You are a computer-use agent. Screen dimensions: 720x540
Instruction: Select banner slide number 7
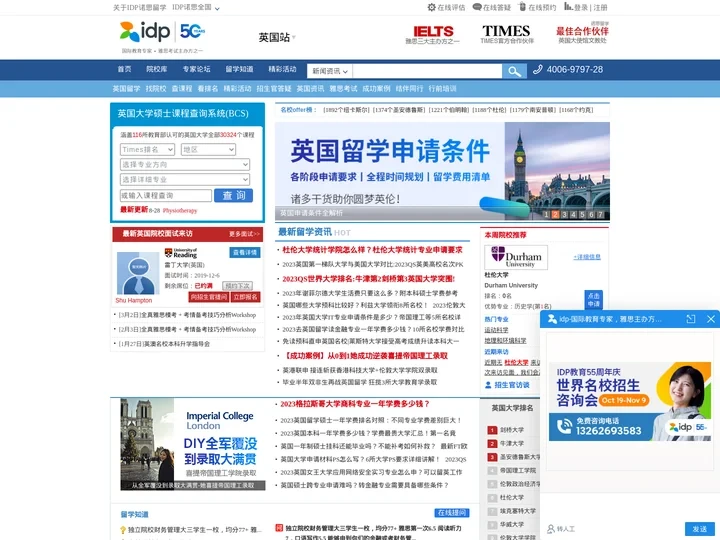[600, 214]
